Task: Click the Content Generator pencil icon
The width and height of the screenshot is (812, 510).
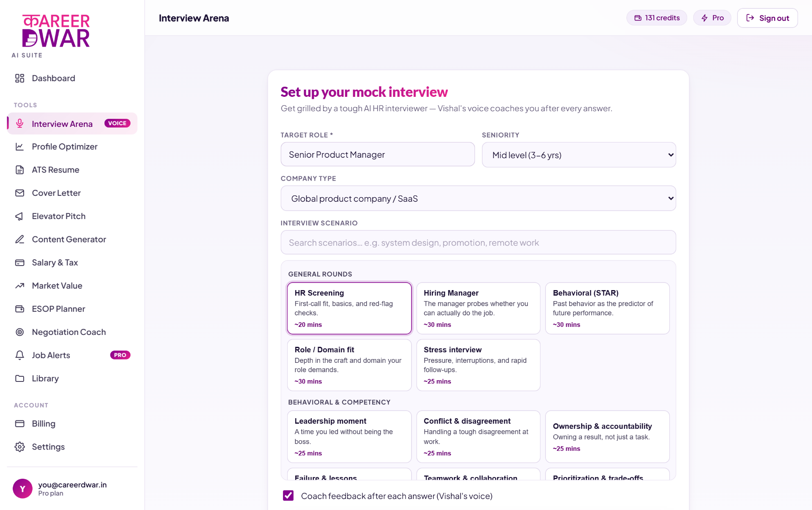Action: [20, 239]
